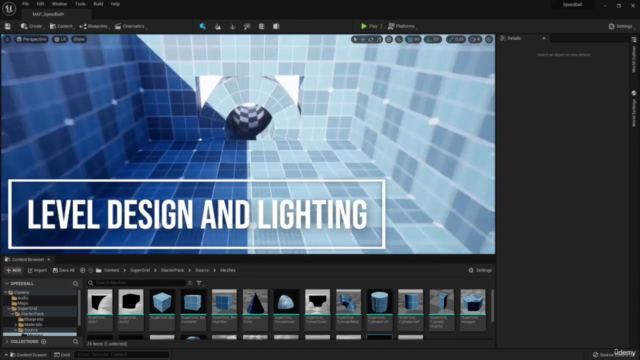
Task: Save the current level with the disk icon
Action: pos(7,26)
